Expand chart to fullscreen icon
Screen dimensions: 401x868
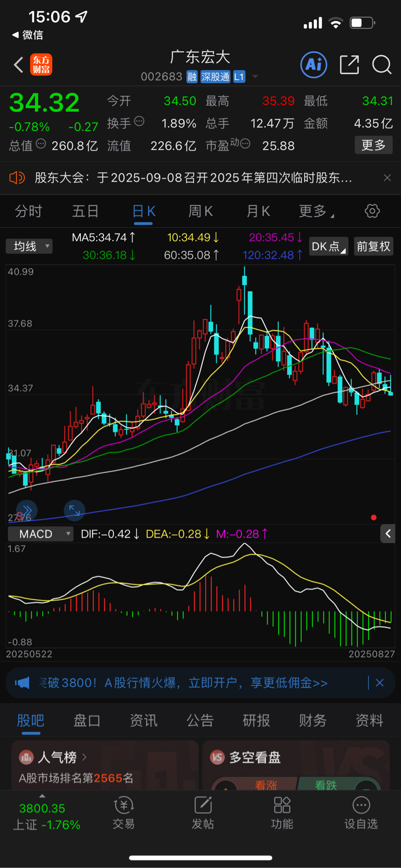coord(74,510)
